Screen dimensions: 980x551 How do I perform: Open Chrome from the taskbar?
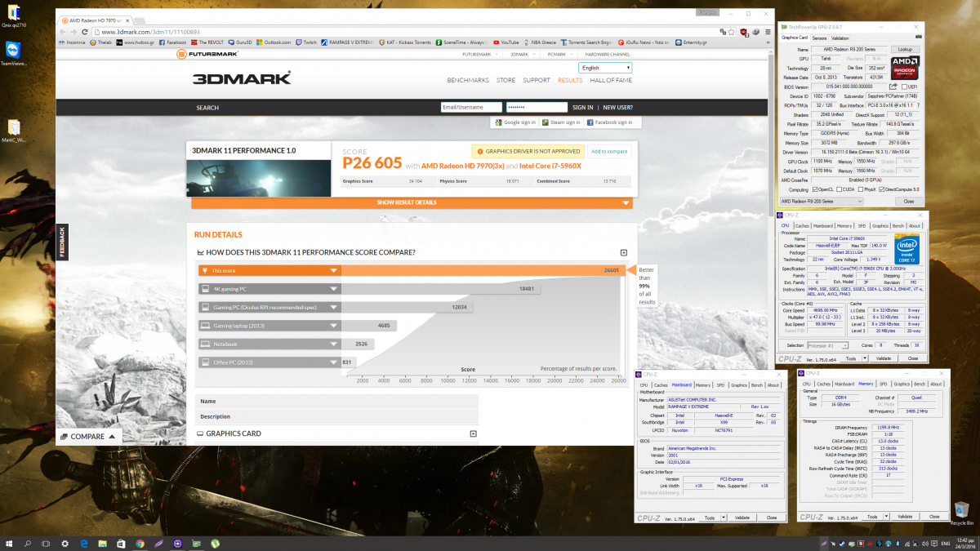click(140, 543)
